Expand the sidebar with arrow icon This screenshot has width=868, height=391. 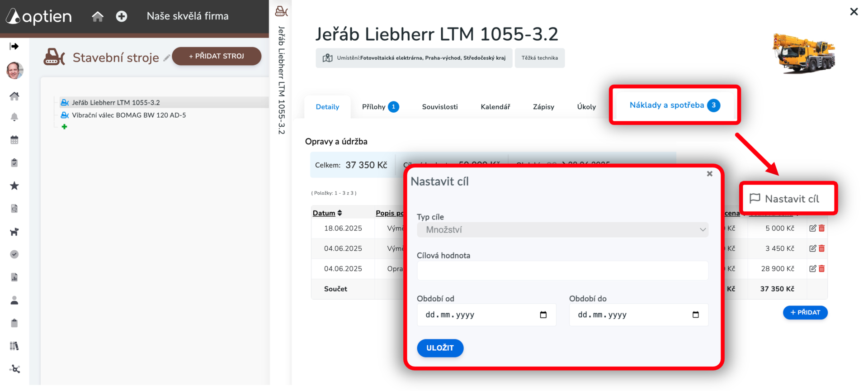coord(14,46)
